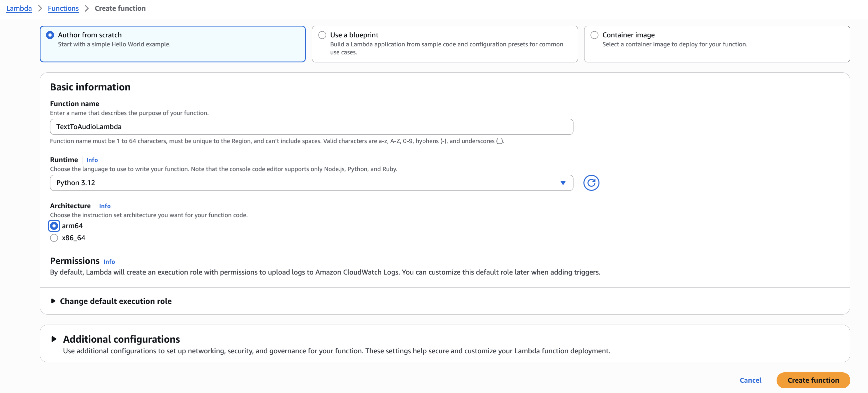
Task: Open Architecture Info link
Action: (x=105, y=206)
